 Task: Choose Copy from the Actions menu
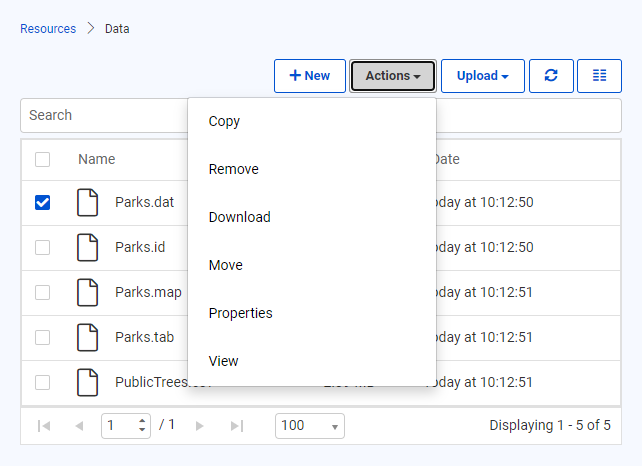[x=224, y=121]
